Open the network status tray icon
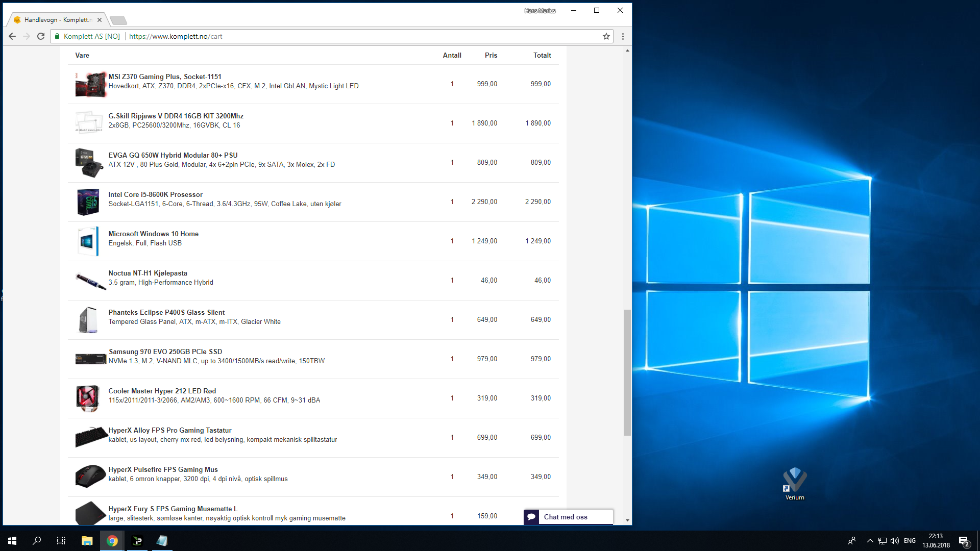 [883, 541]
